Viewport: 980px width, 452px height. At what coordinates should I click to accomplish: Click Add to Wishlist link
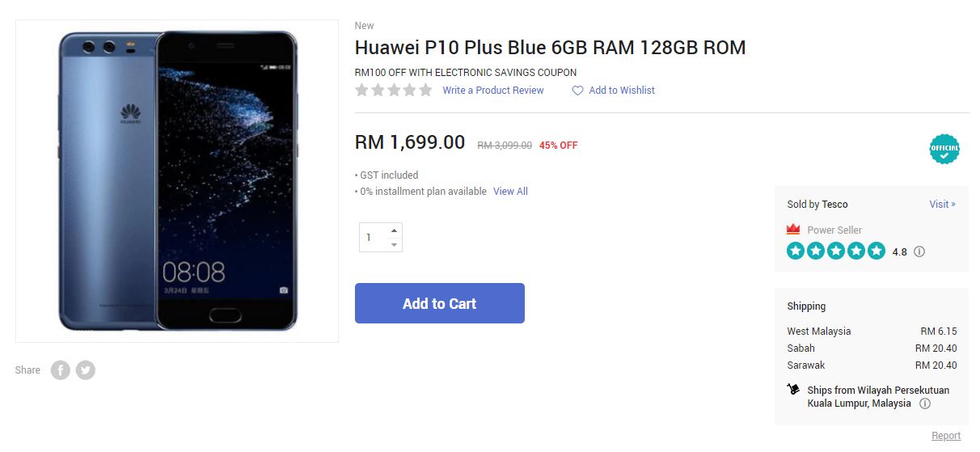622,91
